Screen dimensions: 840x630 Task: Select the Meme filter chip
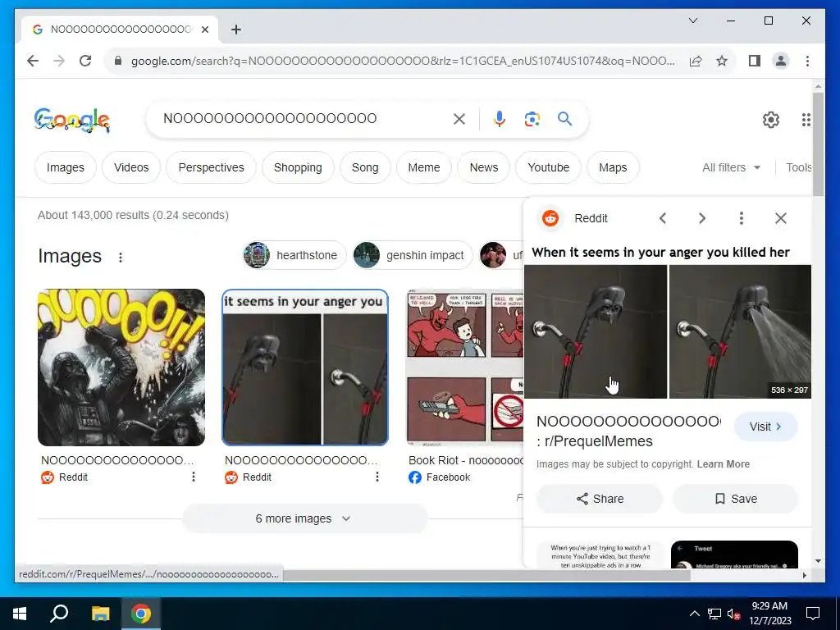(x=424, y=167)
